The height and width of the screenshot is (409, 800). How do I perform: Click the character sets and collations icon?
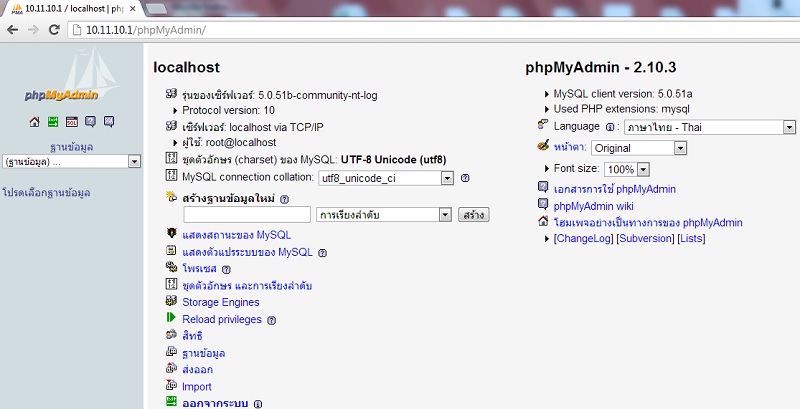tap(171, 285)
